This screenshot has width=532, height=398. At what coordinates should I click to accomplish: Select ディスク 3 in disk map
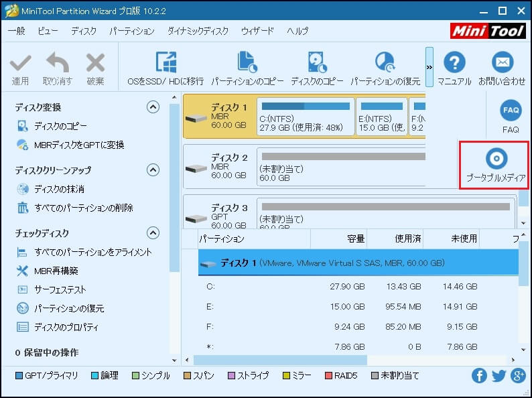(219, 212)
